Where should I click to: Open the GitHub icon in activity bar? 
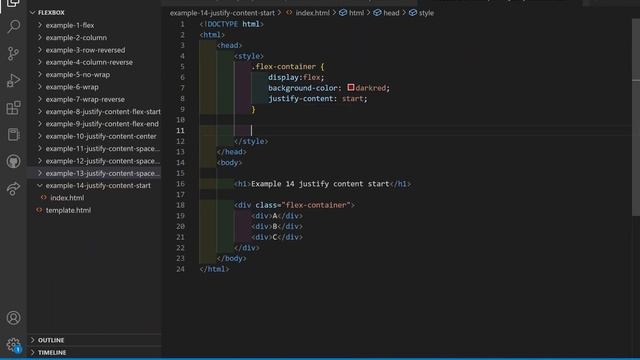(13, 162)
